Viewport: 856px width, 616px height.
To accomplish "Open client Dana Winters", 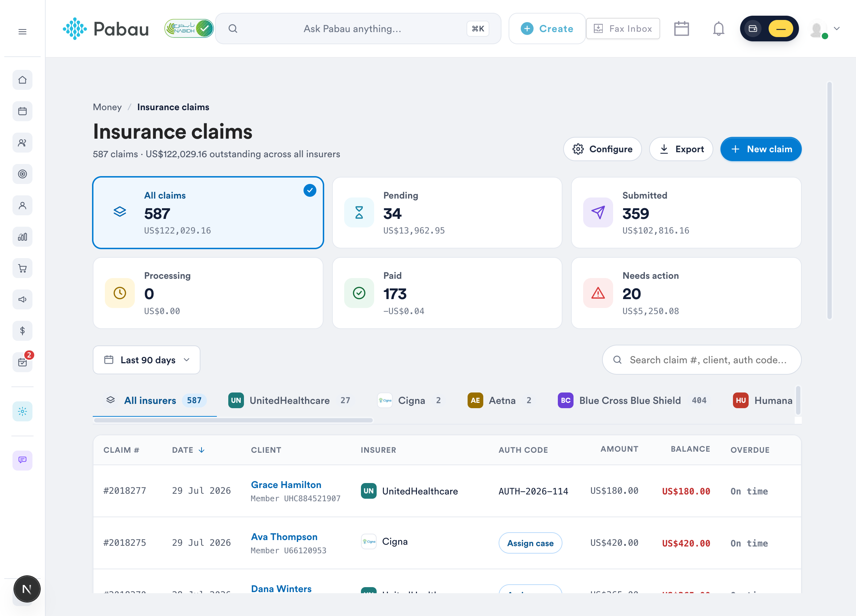I will (x=281, y=589).
